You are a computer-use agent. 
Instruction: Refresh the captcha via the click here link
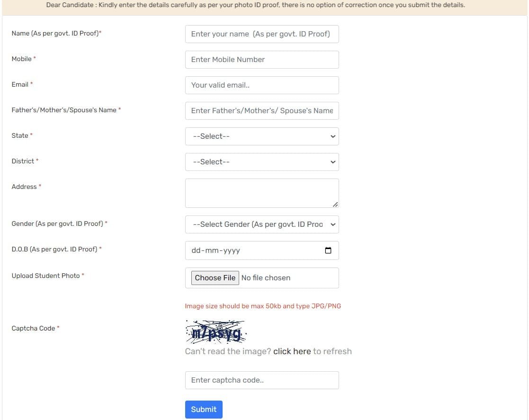293,351
